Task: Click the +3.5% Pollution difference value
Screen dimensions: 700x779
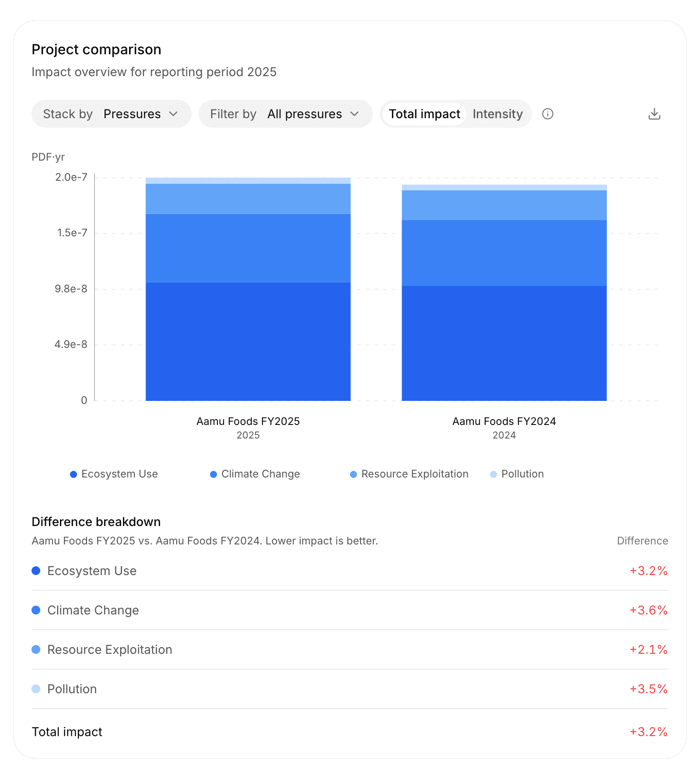Action: pos(648,689)
